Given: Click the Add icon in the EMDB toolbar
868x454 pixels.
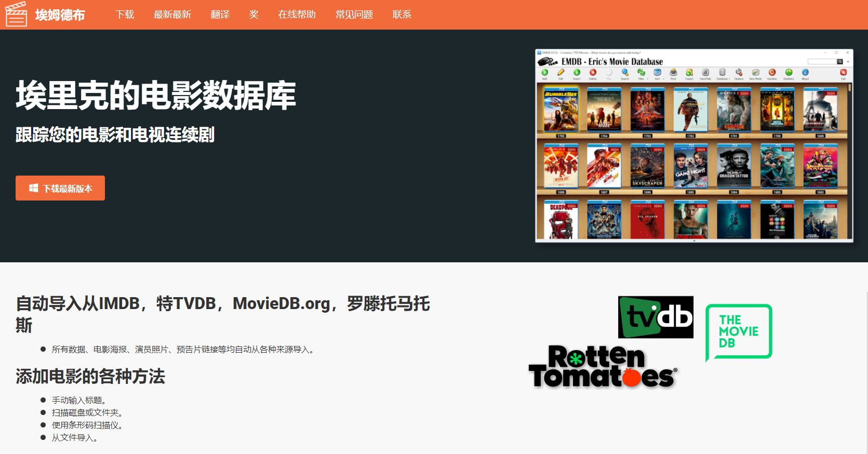Looking at the screenshot, I should [x=545, y=73].
